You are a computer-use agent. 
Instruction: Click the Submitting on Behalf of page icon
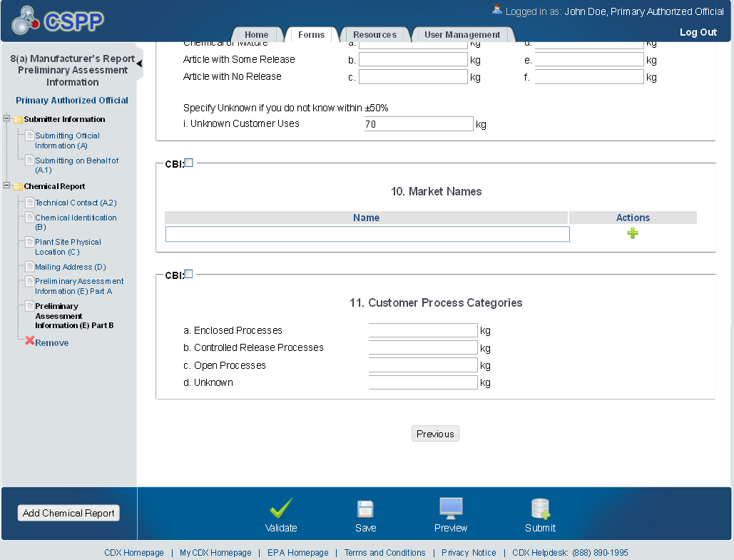(29, 161)
